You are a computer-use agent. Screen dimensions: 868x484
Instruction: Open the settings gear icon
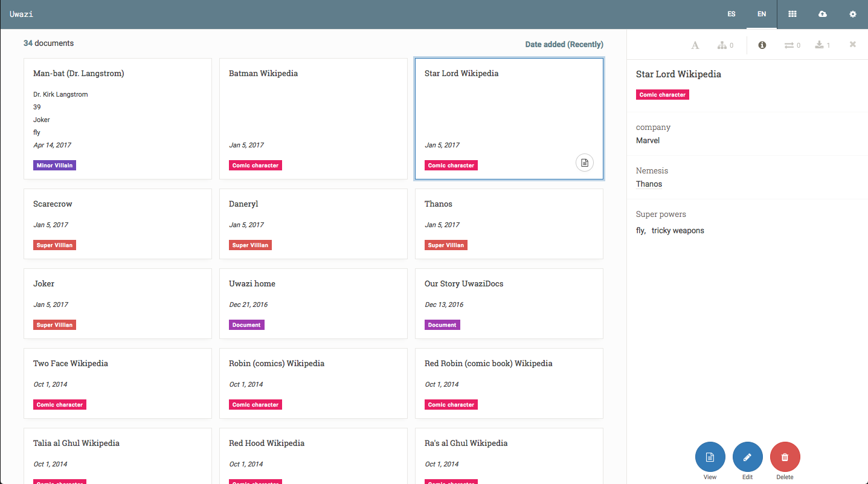853,14
